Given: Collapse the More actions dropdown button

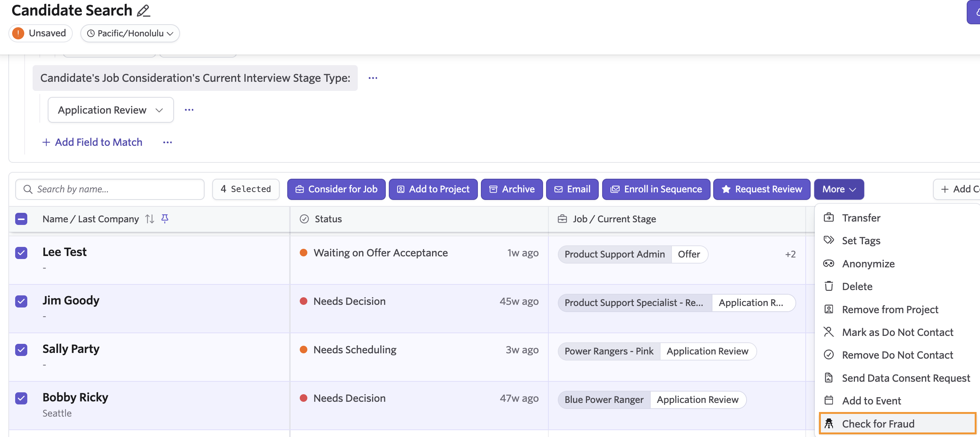Looking at the screenshot, I should point(839,189).
